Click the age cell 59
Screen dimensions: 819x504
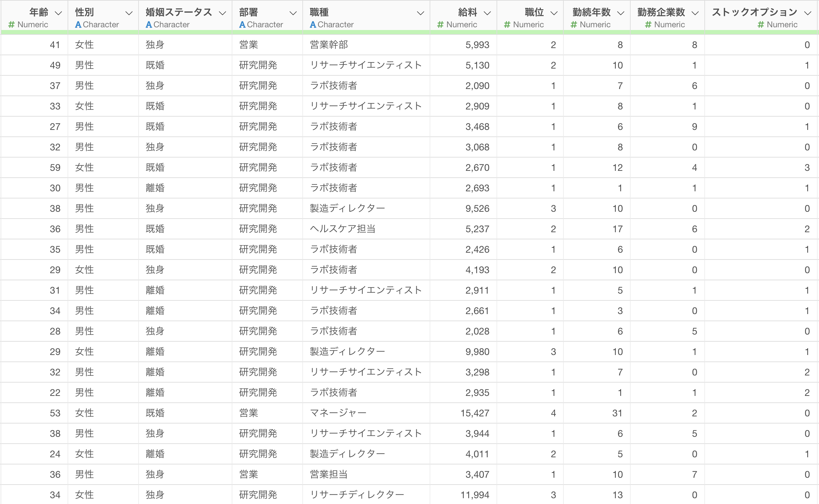tap(34, 167)
